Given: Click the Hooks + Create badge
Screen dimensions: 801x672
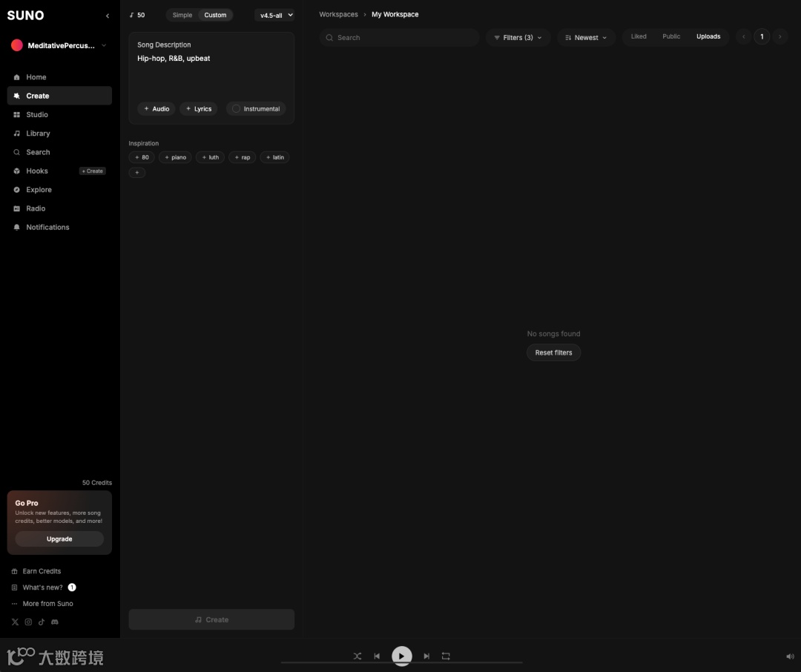Looking at the screenshot, I should click(x=93, y=171).
